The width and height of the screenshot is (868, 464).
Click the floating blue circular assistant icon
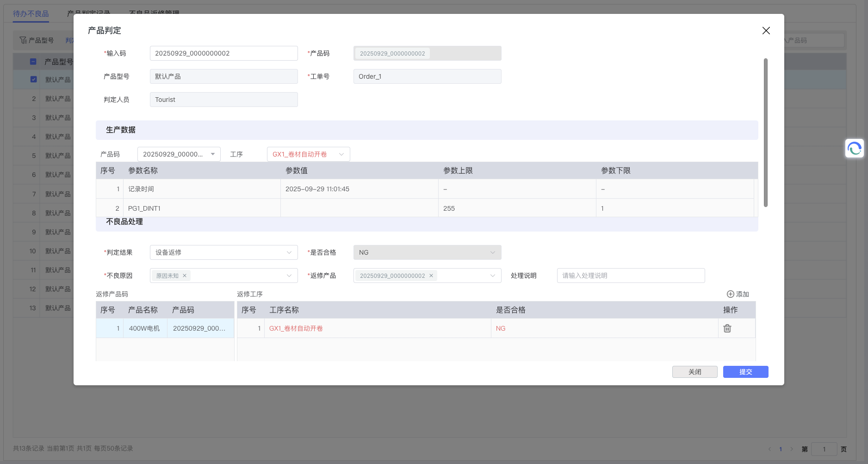854,149
